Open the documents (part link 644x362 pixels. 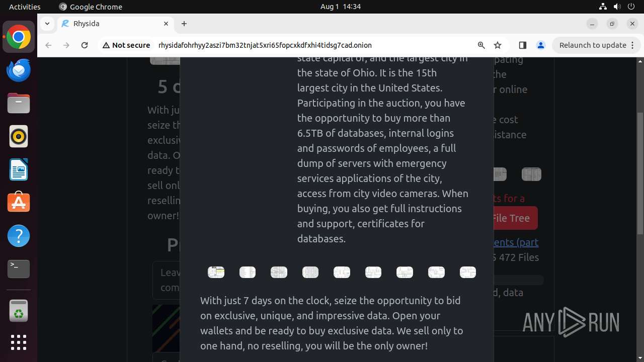tap(516, 242)
